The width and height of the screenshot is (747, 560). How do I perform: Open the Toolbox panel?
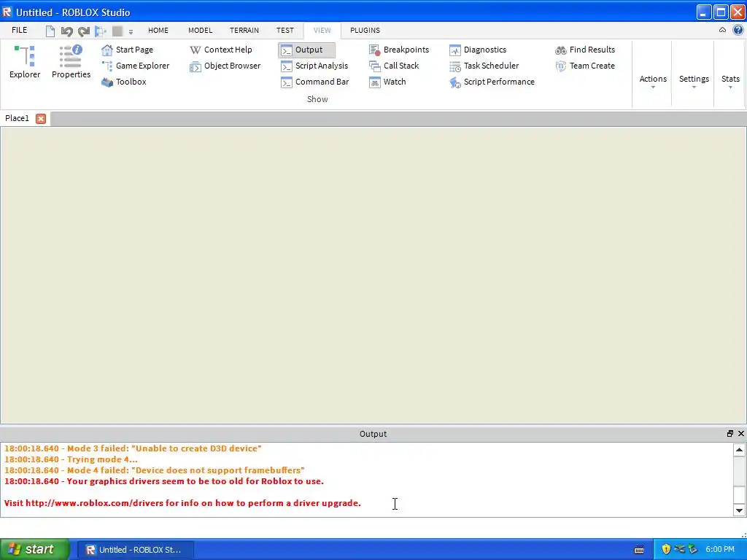click(124, 82)
